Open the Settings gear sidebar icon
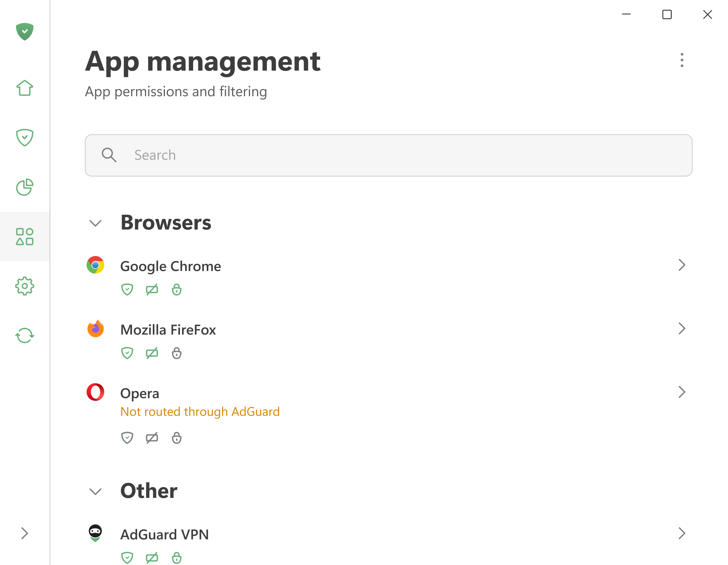Image resolution: width=728 pixels, height=565 pixels. pos(25,286)
